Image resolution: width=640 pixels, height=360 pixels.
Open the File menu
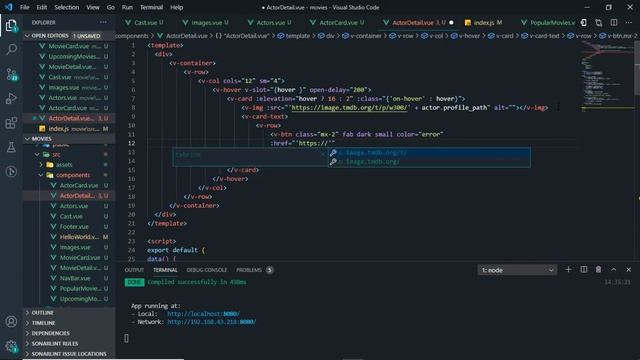24,7
